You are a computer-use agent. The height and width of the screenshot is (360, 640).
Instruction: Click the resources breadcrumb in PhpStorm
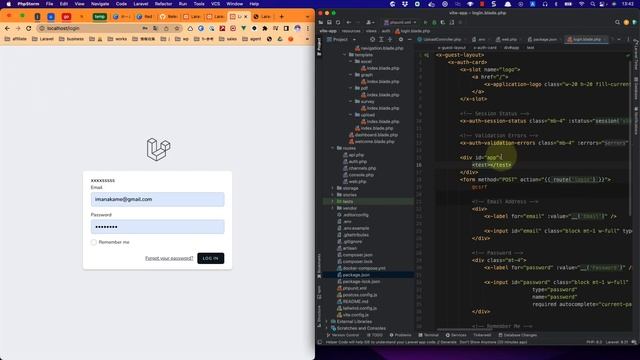(351, 31)
